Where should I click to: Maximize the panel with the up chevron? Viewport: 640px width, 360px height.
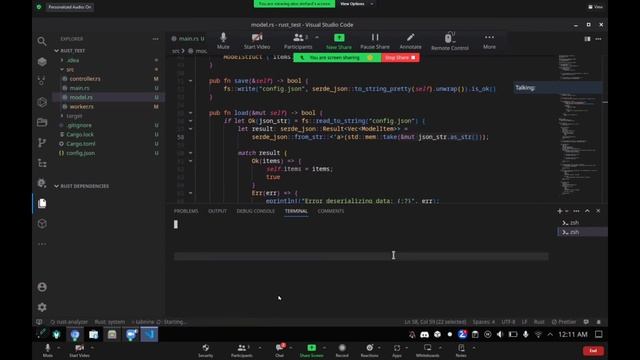pos(587,211)
